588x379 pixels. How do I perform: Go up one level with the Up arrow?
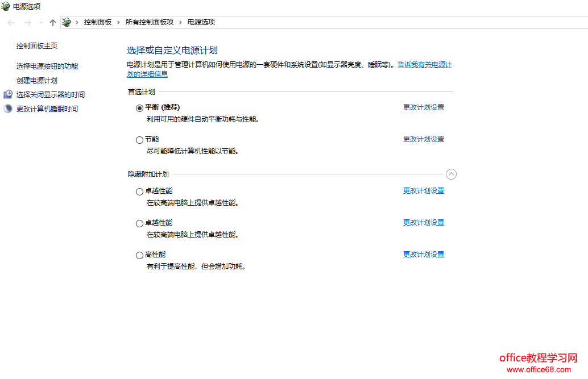(x=53, y=22)
